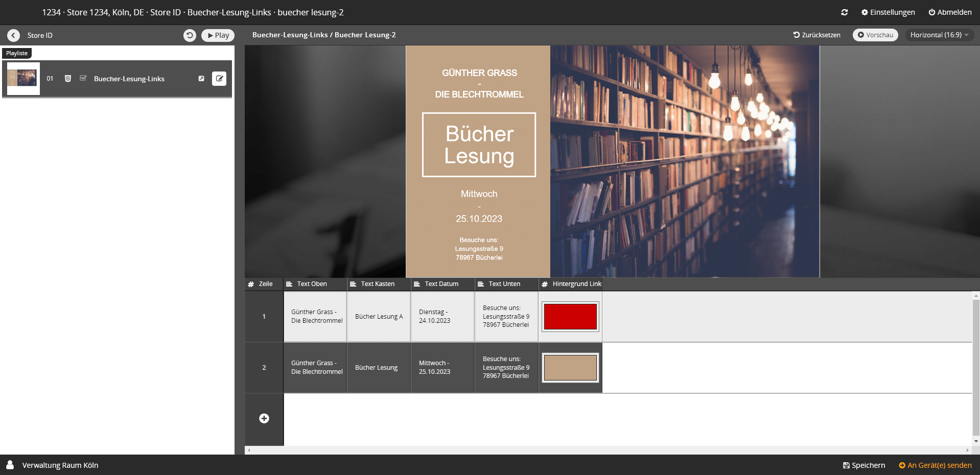Click the Speichern save button
The image size is (980, 475).
(864, 465)
